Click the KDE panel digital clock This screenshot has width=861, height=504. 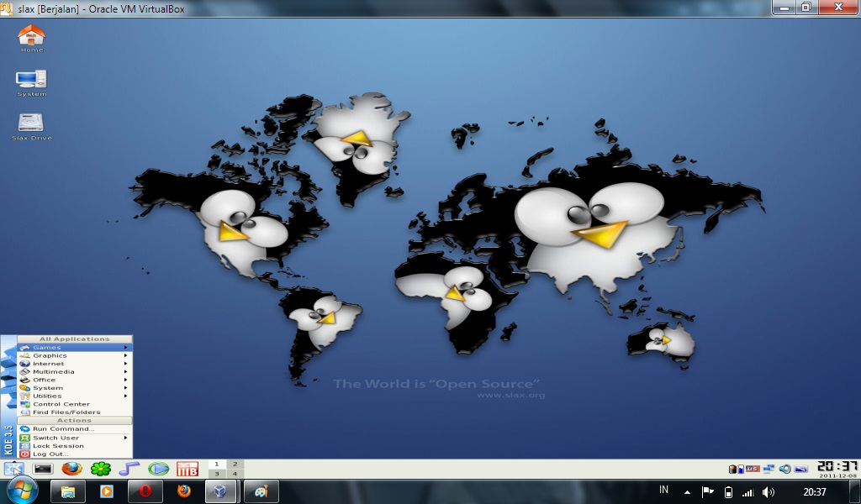pyautogui.click(x=837, y=469)
